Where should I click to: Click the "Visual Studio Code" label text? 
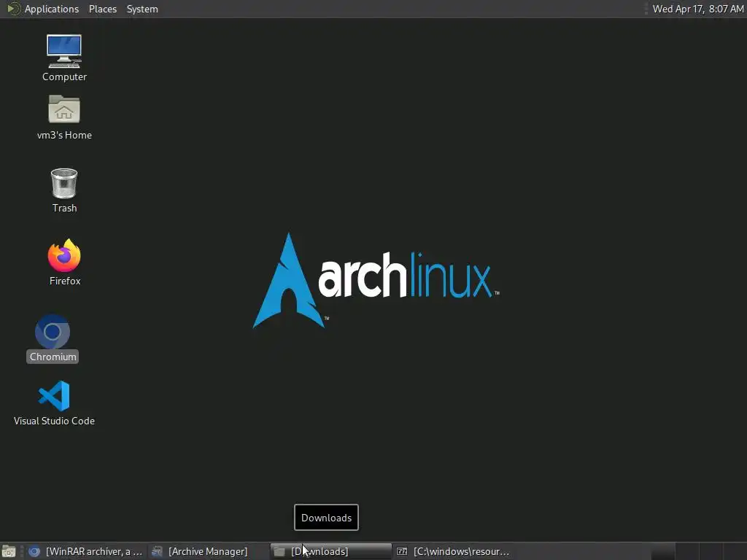(x=54, y=421)
